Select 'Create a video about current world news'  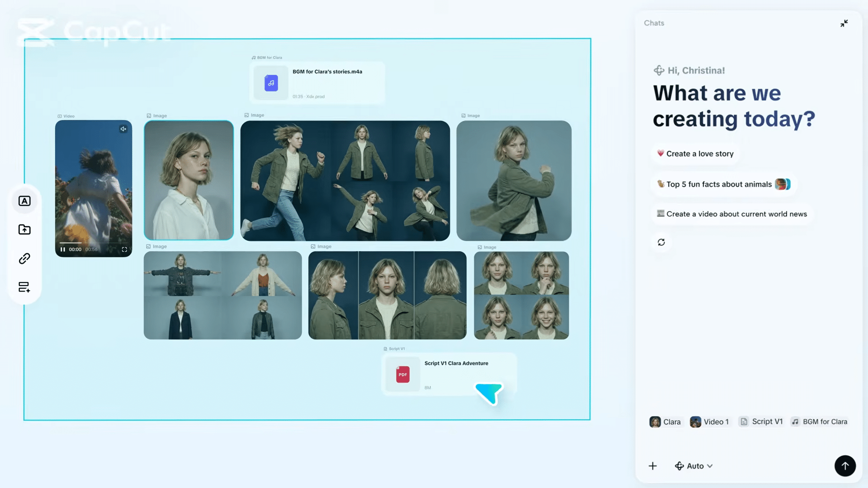point(731,214)
